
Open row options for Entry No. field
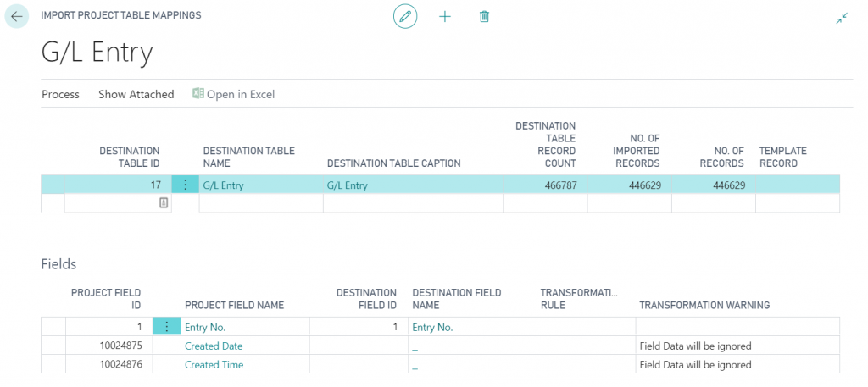166,327
